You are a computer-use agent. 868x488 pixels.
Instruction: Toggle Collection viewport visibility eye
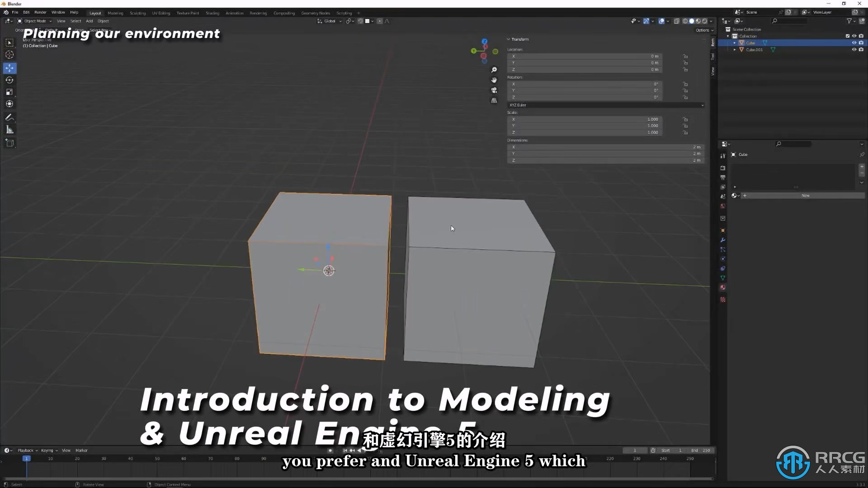coord(854,36)
